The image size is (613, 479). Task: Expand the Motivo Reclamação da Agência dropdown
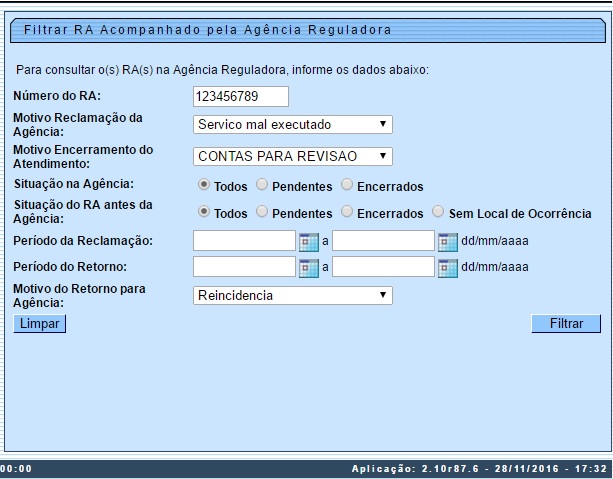click(x=292, y=125)
